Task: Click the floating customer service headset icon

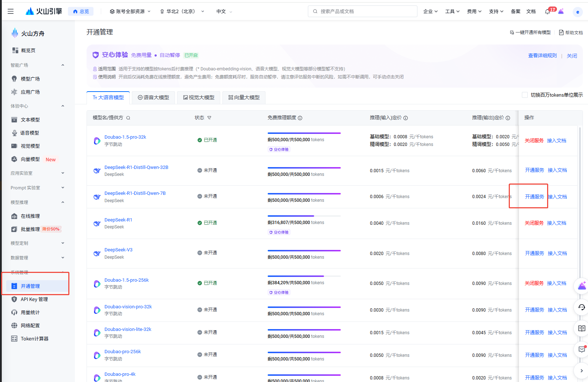Action: click(582, 307)
